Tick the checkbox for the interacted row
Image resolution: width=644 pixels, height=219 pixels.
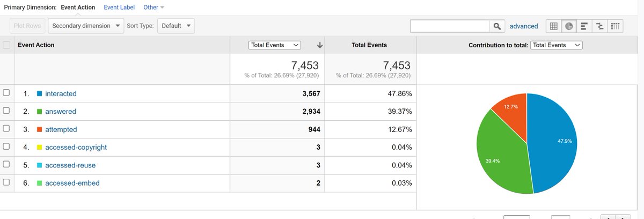click(6, 93)
